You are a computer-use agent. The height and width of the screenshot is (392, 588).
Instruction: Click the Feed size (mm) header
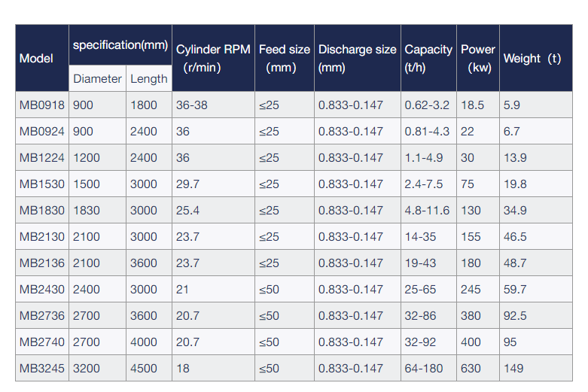(x=285, y=58)
